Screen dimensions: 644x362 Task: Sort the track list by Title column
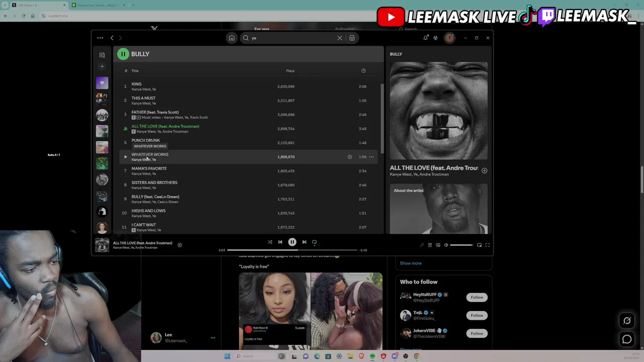(x=135, y=71)
